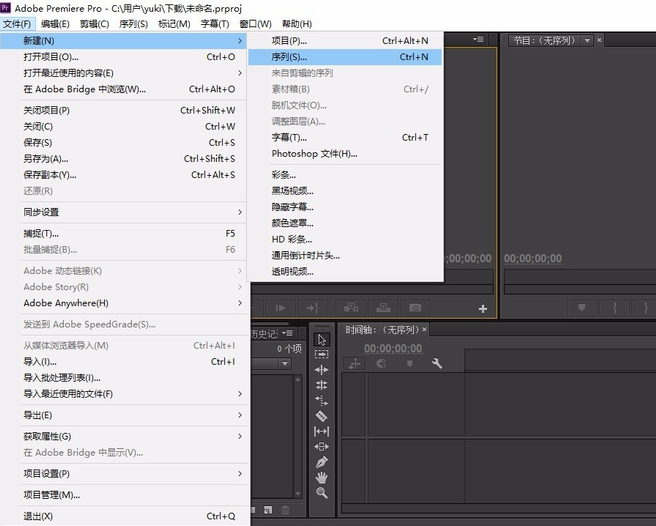Toggle nest sequence button in timeline

coord(354,364)
